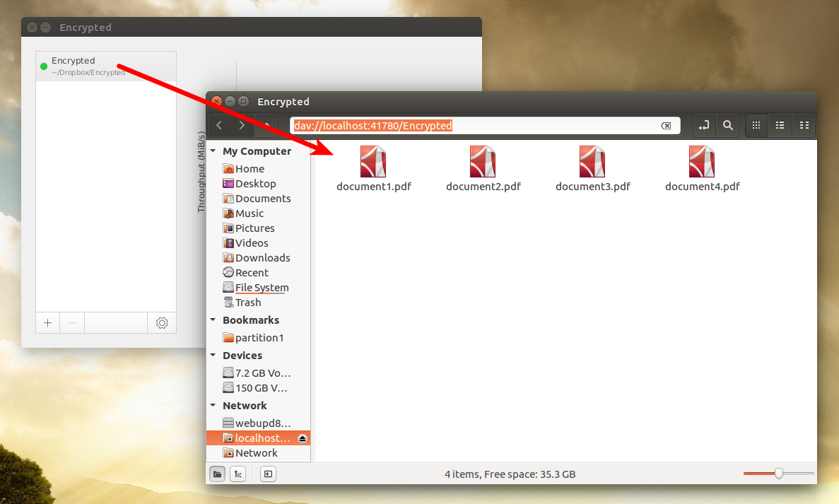This screenshot has width=839, height=504.
Task: Remove the Encrypted vault with the minus button
Action: coord(72,322)
